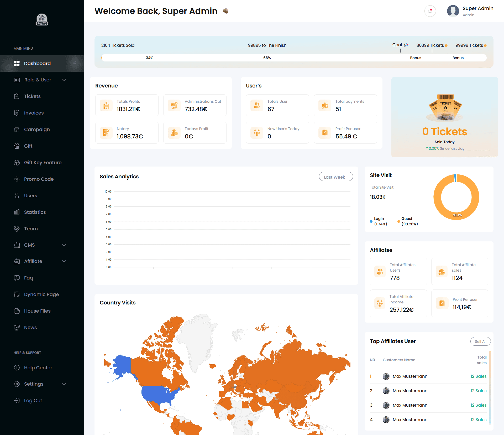Click the Super Admin name label

point(478,8)
